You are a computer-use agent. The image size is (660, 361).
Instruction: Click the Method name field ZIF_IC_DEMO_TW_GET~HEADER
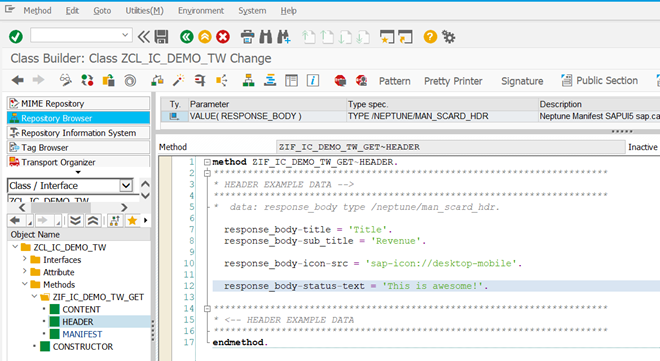(450, 147)
